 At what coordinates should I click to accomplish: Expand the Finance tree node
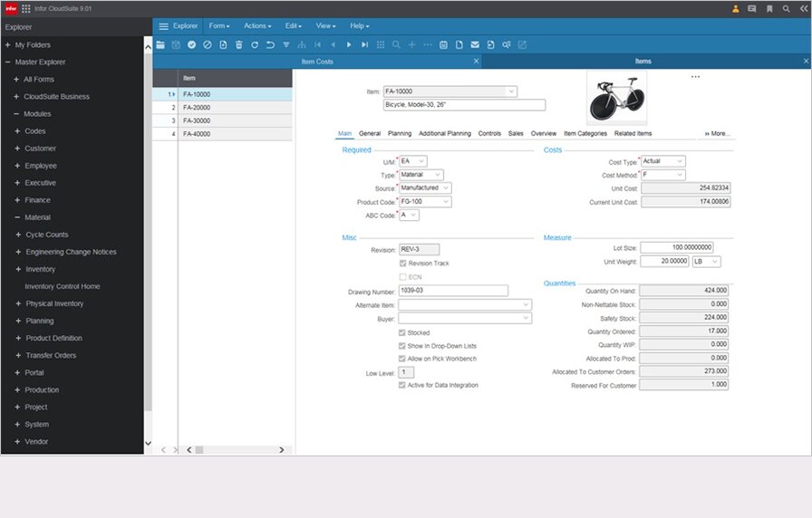pos(17,200)
